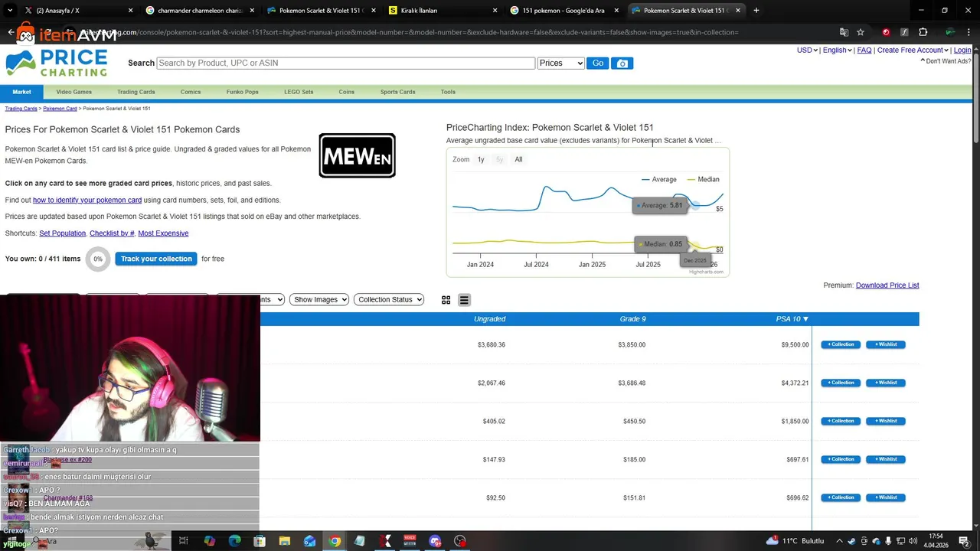
Task: Open the Collection Status dropdown
Action: (x=389, y=300)
